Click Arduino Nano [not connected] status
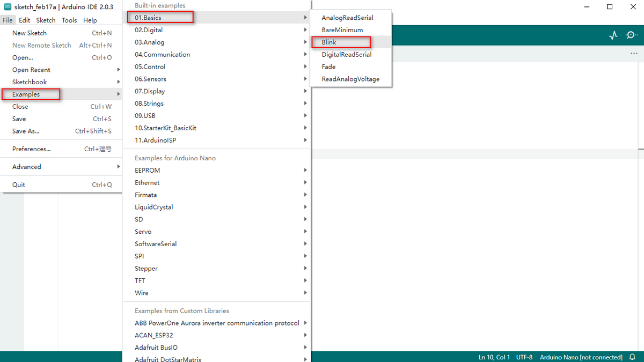This screenshot has width=644, height=362. coord(581,357)
